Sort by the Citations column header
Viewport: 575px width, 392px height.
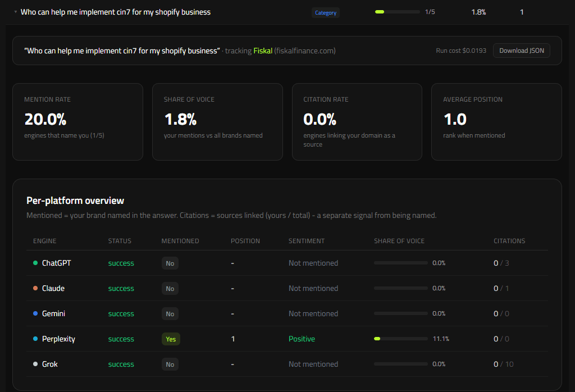click(509, 241)
